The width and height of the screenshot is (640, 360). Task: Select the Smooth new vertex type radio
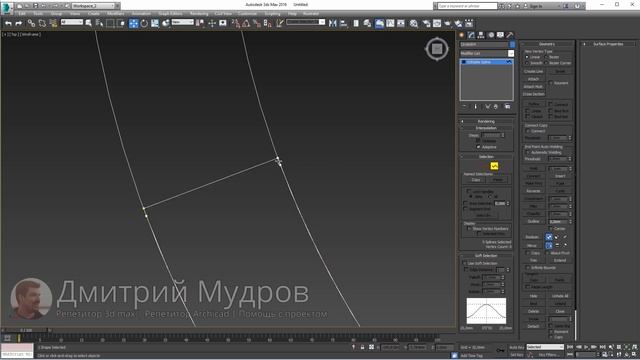tap(527, 63)
